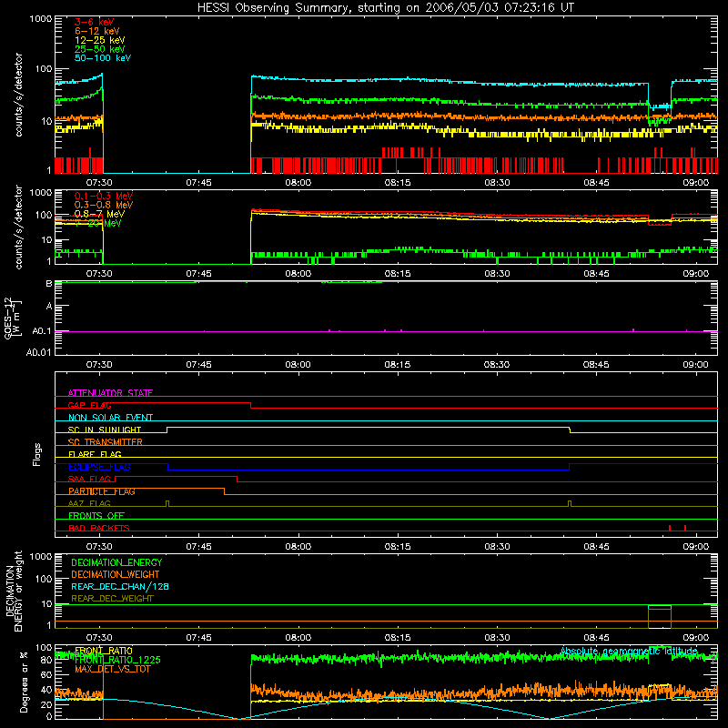The width and height of the screenshot is (728, 728).
Task: Click the green FRONT_RATIO_1225 legend label
Action: coord(117,660)
